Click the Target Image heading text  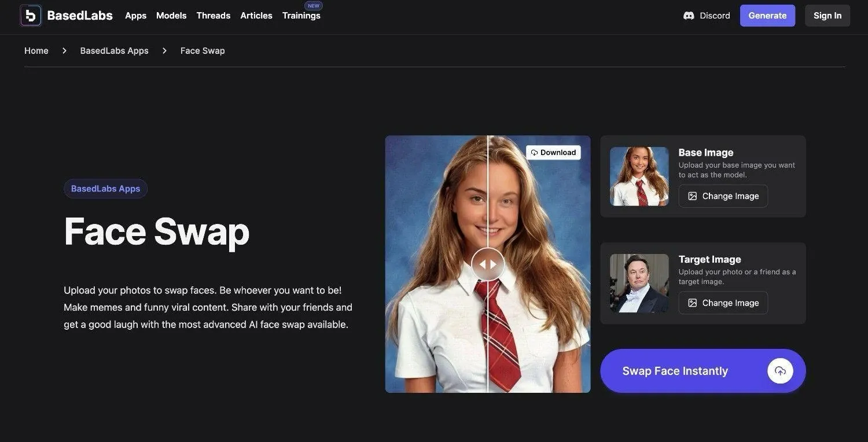click(x=710, y=260)
